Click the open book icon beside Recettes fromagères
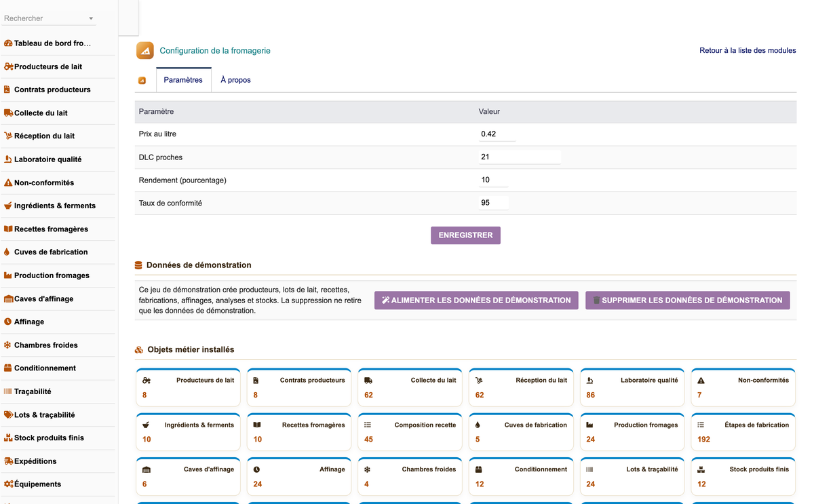The image size is (814, 504). pos(8,229)
